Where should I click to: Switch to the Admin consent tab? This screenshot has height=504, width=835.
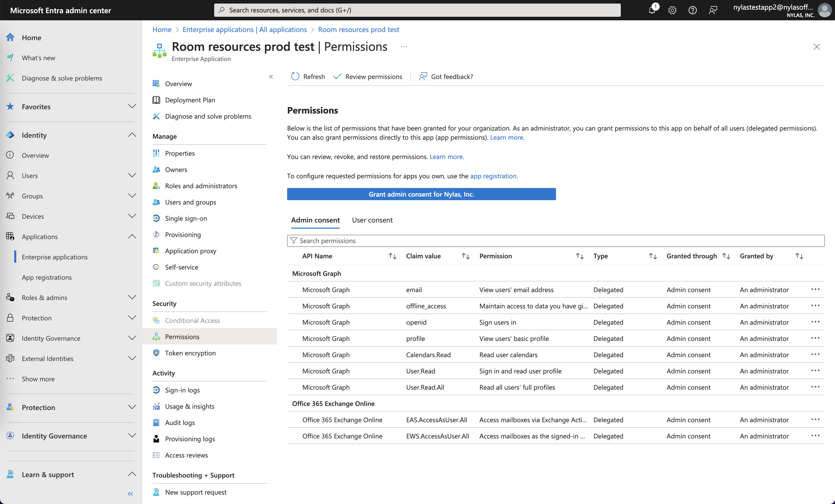point(315,220)
